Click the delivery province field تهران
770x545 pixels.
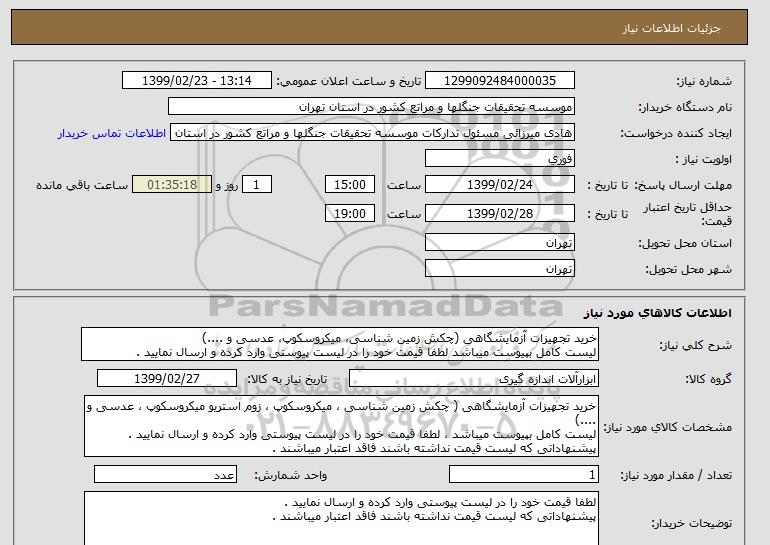coord(500,243)
